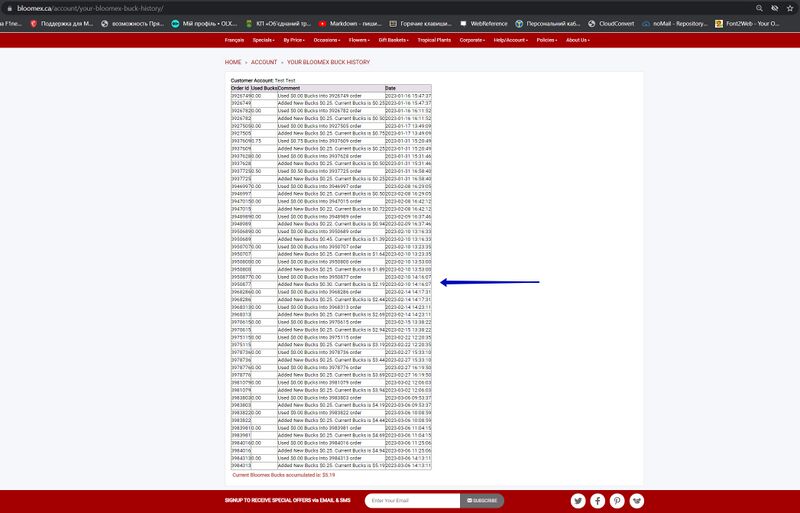This screenshot has height=513, width=800.
Task: Open the Markdown YouTube bookmark
Action: [x=350, y=23]
